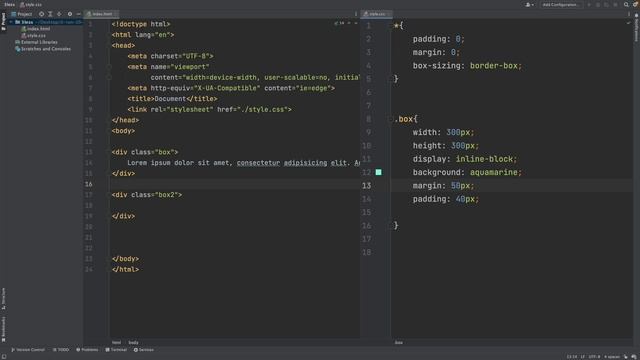The width and height of the screenshot is (640, 360).
Task: Click the background: aquamarine text
Action: click(x=467, y=172)
